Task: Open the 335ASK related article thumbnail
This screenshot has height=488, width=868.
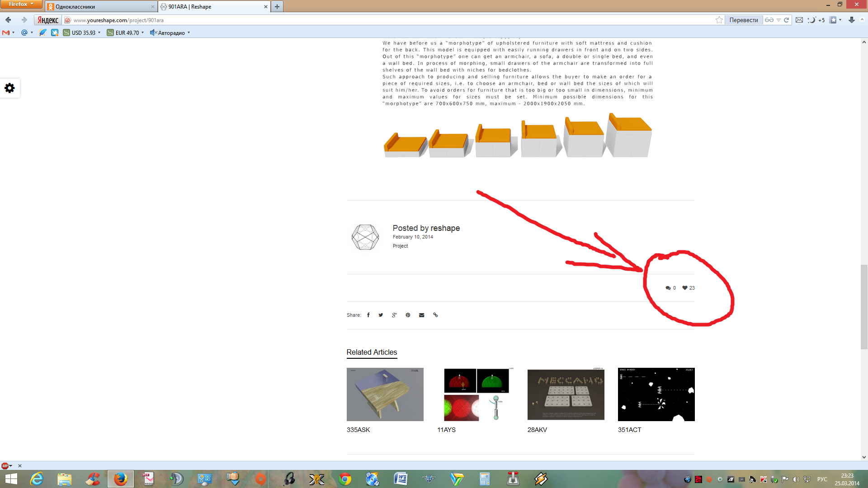Action: pyautogui.click(x=385, y=394)
